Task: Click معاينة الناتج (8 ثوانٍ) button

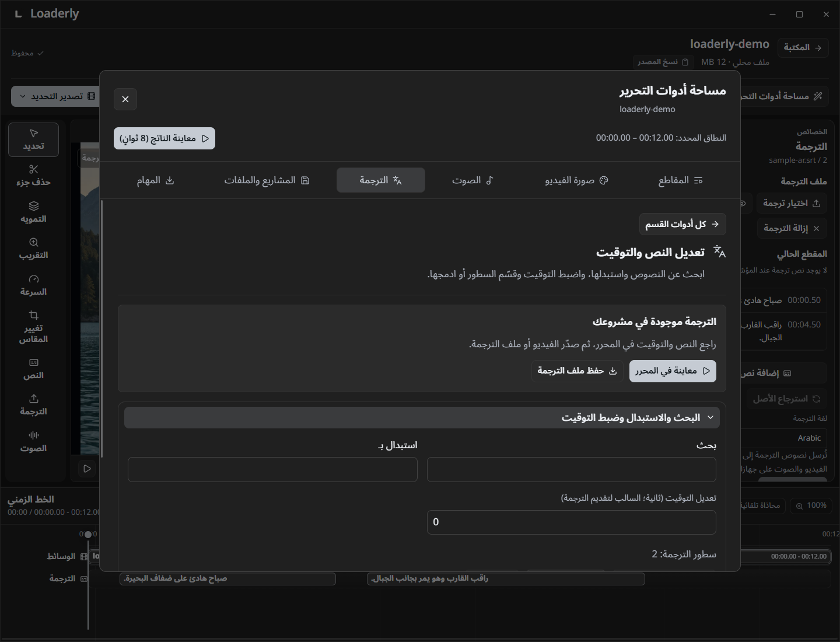Action: coord(164,138)
